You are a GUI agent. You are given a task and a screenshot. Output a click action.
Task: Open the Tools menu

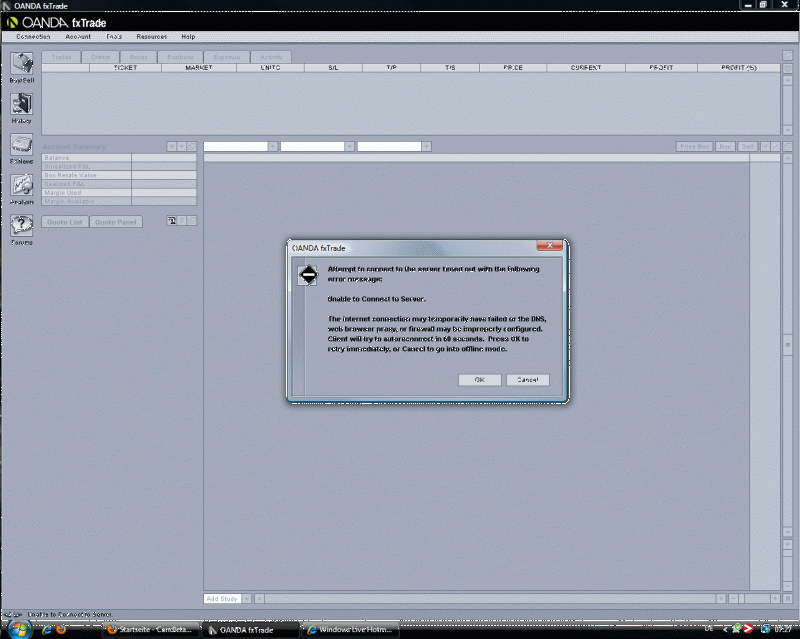coord(114,36)
